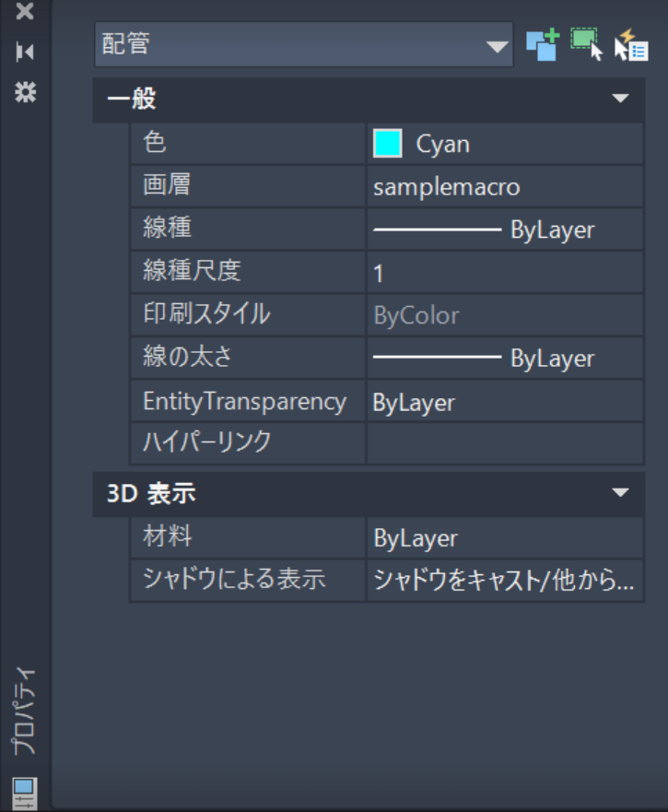Open Quick Select dialog icon

point(630,44)
